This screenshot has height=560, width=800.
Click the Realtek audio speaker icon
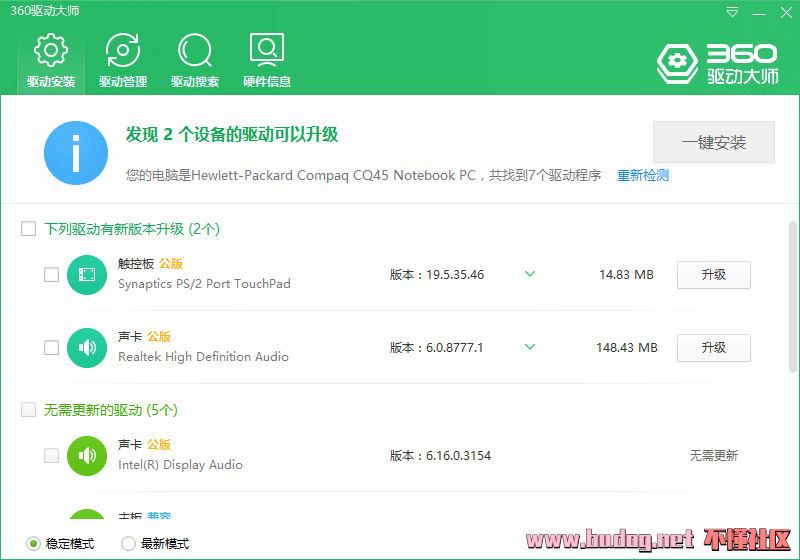[87, 348]
